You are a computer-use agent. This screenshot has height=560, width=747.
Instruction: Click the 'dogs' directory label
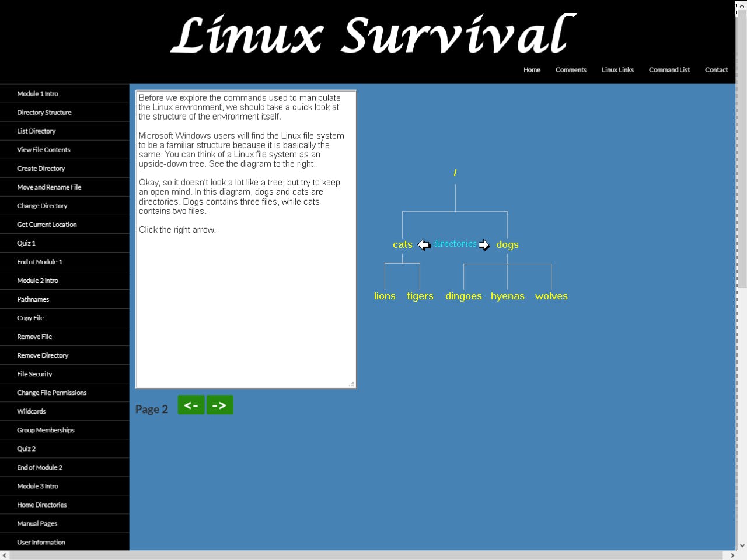pos(507,245)
